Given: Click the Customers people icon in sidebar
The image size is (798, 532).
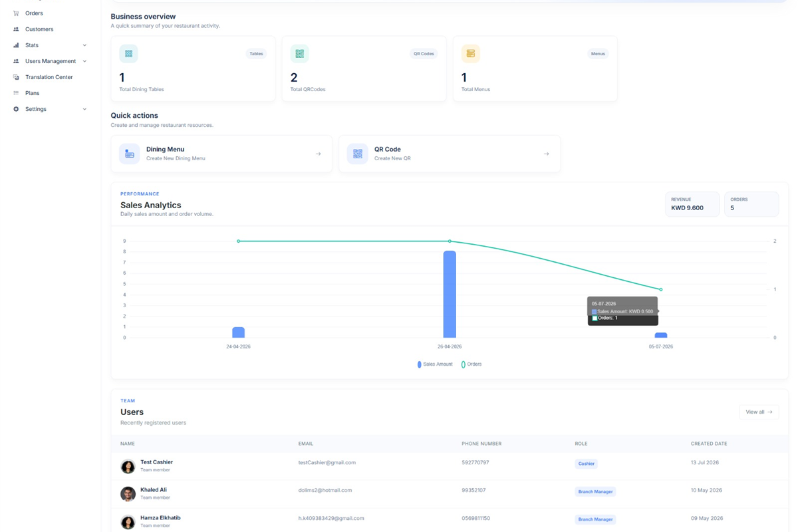Looking at the screenshot, I should (16, 29).
